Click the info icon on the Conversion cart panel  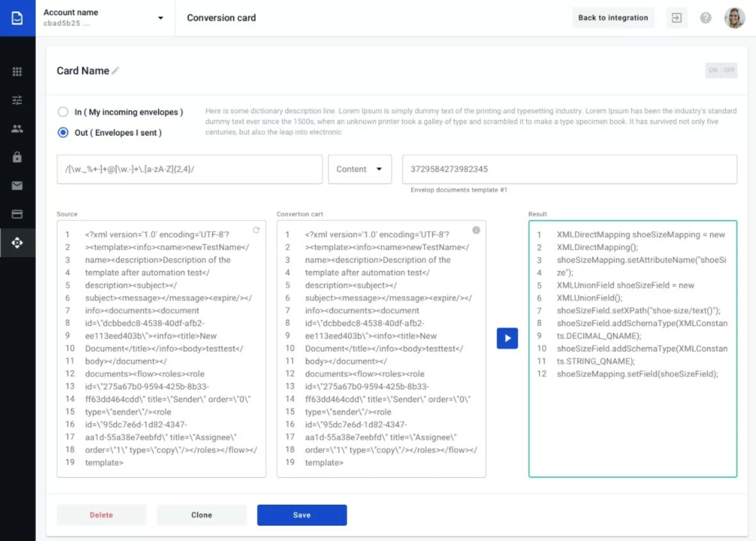477,230
